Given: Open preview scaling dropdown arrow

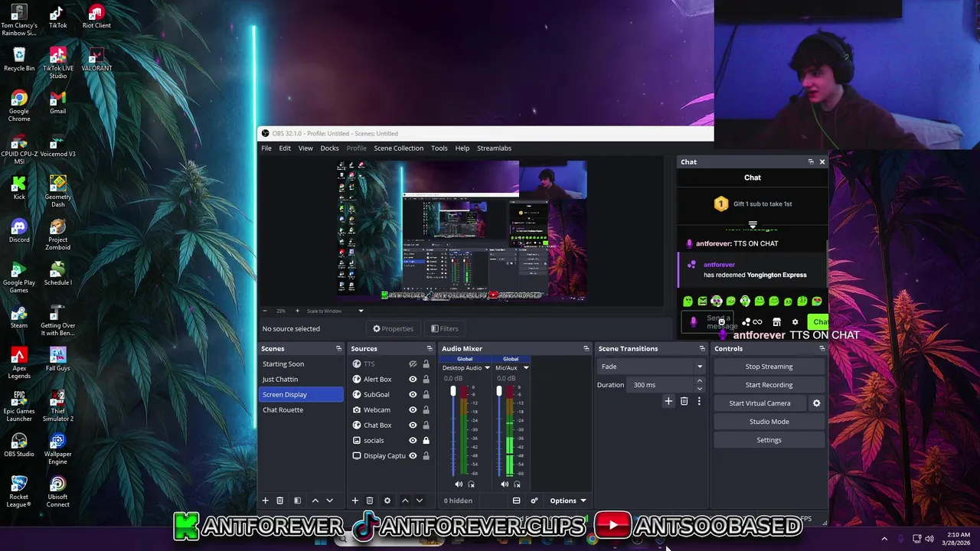Looking at the screenshot, I should (361, 311).
